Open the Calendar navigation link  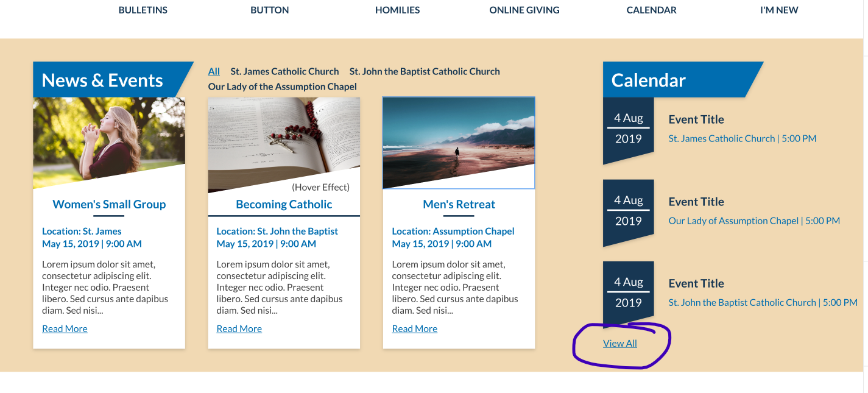(651, 10)
